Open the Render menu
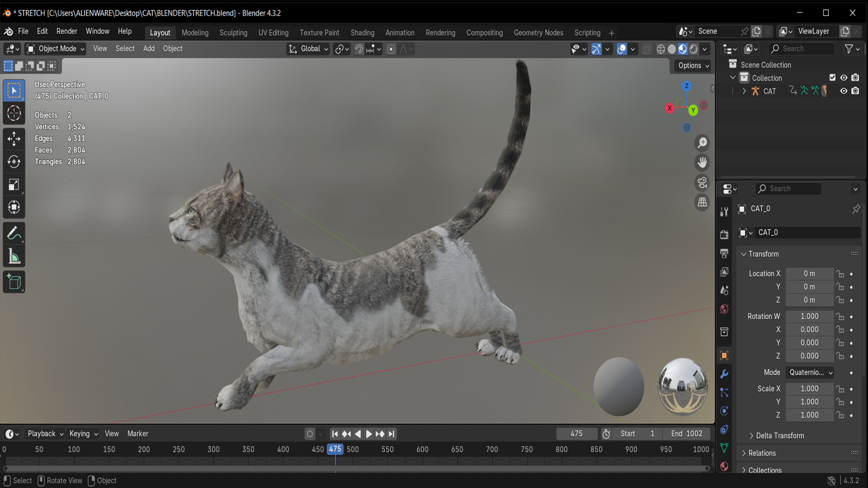Screen dimensions: 868x488 pos(67,31)
